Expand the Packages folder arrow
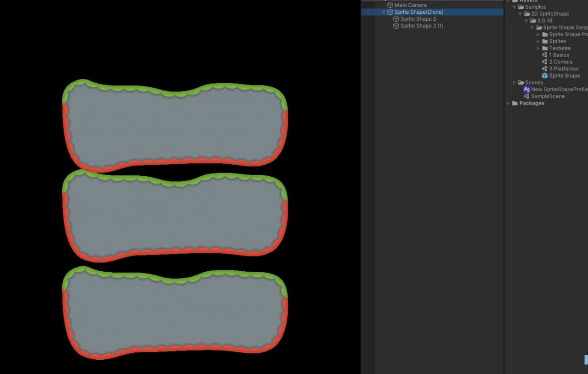The height and width of the screenshot is (374, 588). tap(509, 103)
